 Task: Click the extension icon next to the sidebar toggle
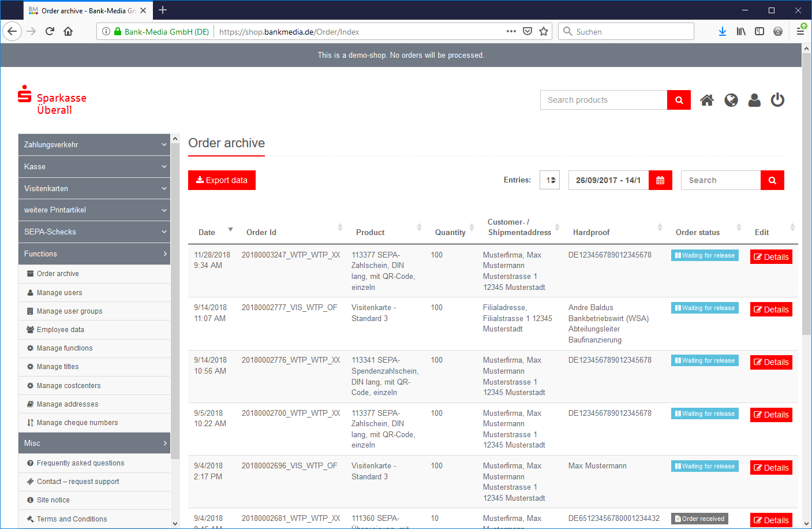(778, 31)
